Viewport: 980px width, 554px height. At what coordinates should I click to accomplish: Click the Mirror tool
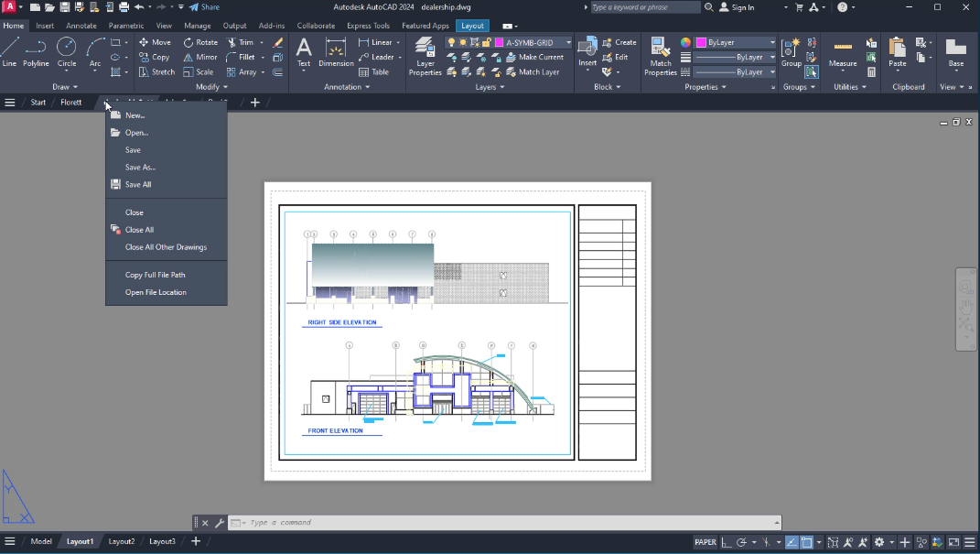pos(200,57)
